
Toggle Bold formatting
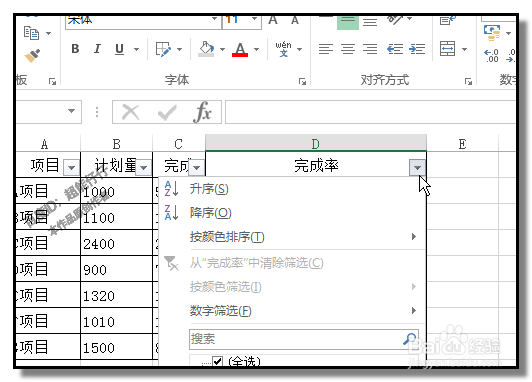[x=75, y=49]
